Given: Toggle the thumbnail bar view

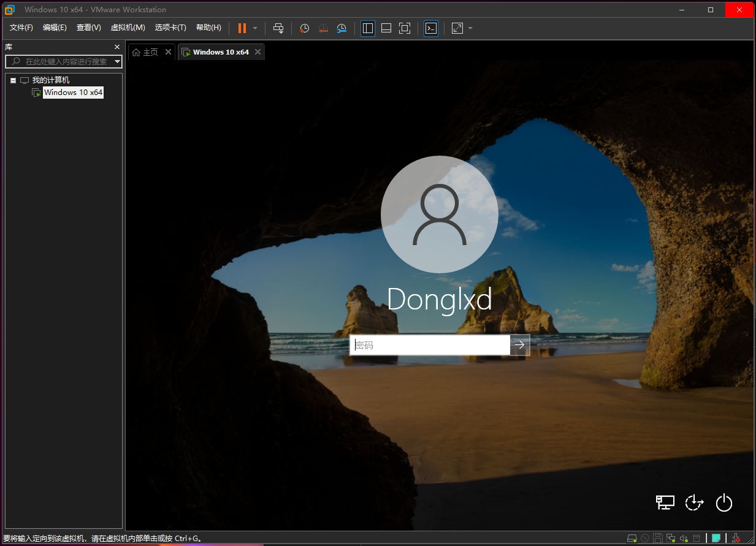Looking at the screenshot, I should (386, 28).
